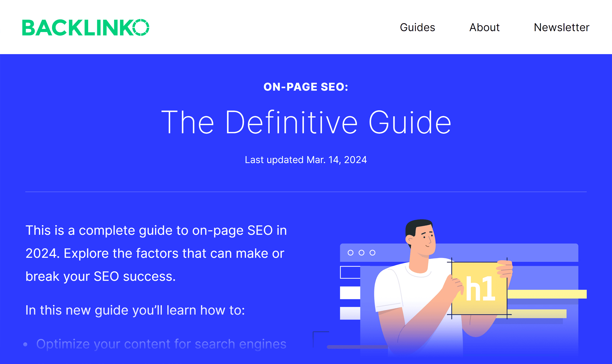612x364 pixels.
Task: Click the ON-PAGE SEO kicker text
Action: (306, 86)
